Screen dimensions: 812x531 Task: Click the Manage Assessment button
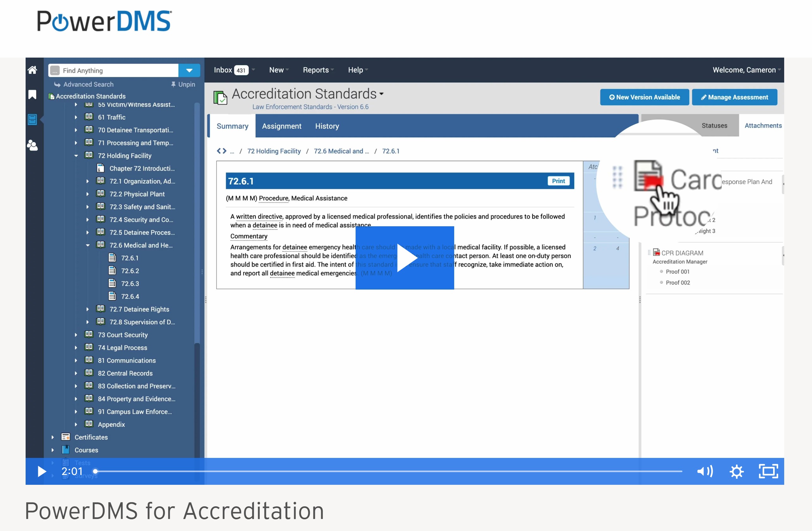(x=734, y=97)
